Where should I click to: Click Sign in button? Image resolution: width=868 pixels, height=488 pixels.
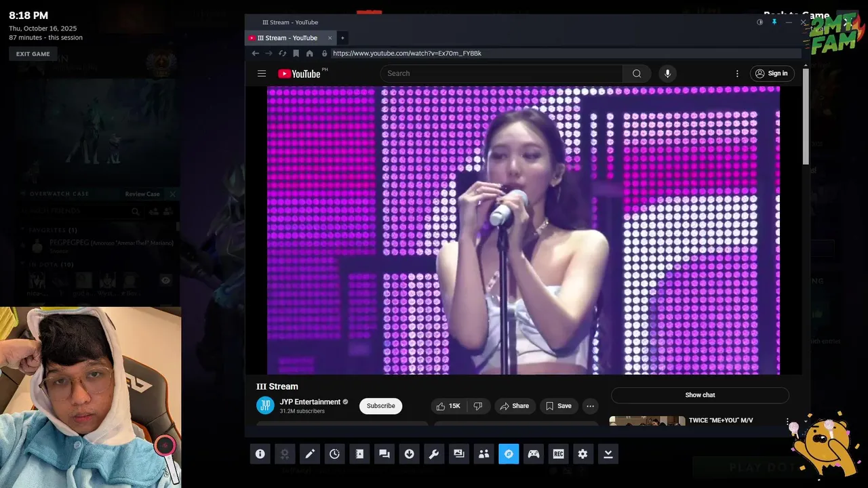click(x=772, y=73)
